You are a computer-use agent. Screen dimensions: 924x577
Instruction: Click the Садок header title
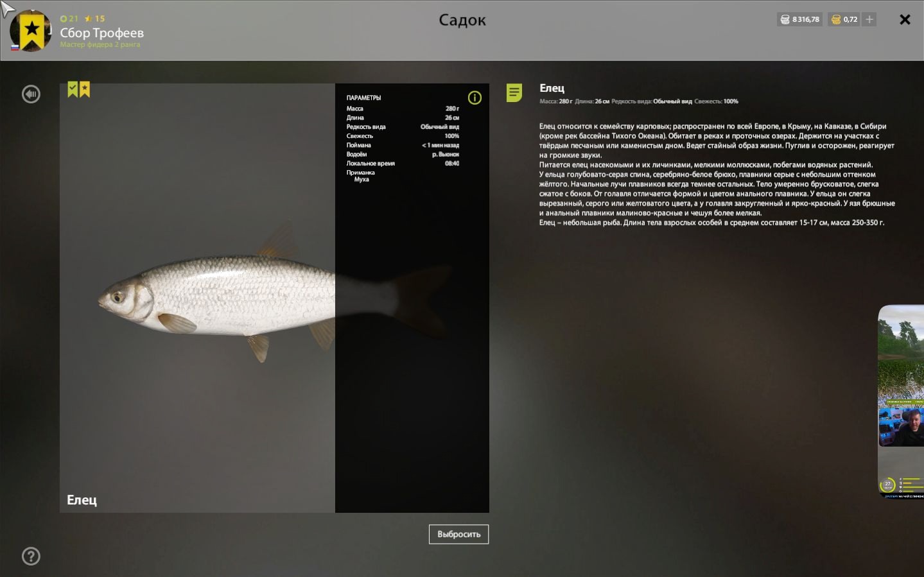point(462,20)
